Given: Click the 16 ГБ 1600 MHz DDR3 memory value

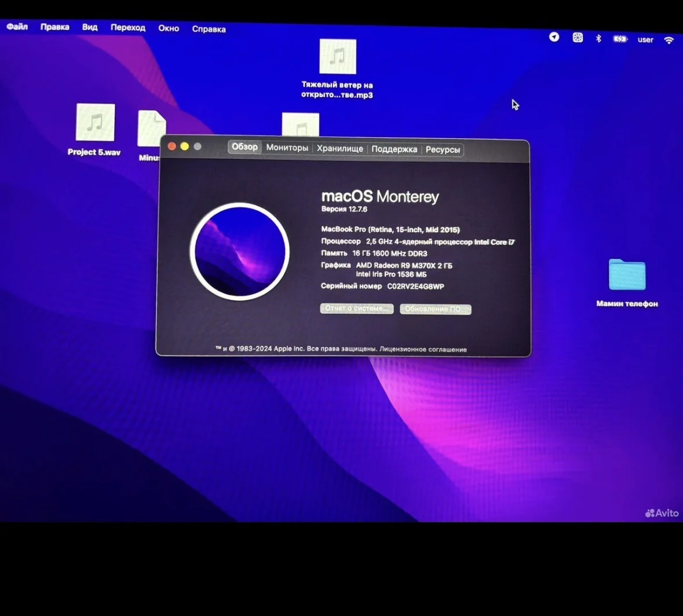Looking at the screenshot, I should (390, 254).
